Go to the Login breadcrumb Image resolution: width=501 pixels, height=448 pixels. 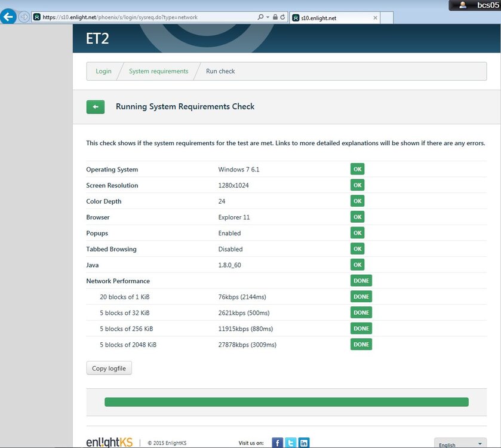click(x=103, y=71)
